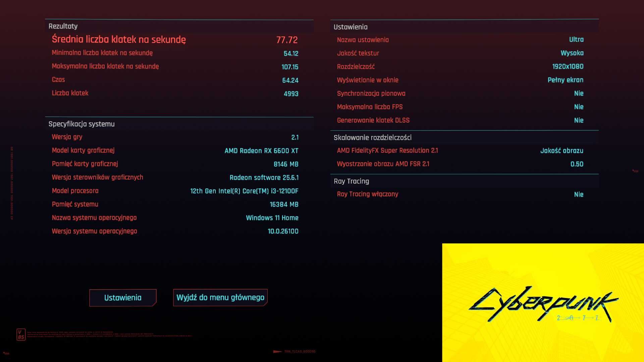Click the Czas value 64.24

pos(290,80)
